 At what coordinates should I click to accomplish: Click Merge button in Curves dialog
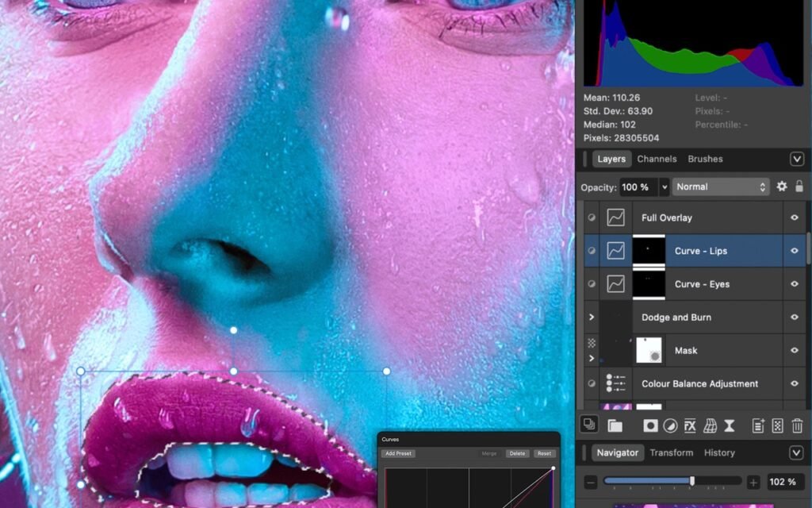click(488, 453)
